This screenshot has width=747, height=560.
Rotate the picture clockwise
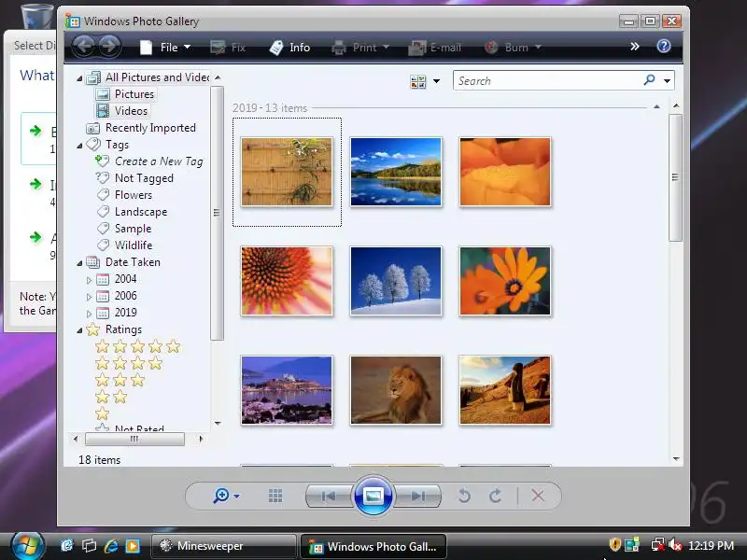[x=496, y=496]
